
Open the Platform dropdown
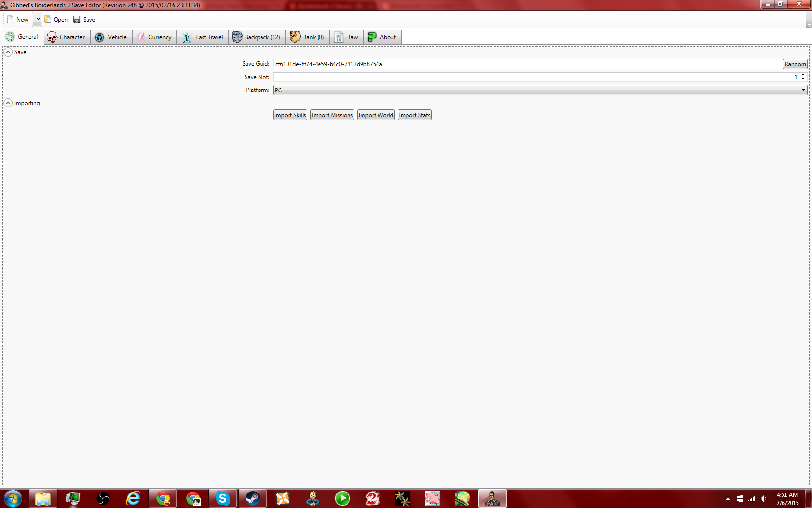tap(539, 90)
